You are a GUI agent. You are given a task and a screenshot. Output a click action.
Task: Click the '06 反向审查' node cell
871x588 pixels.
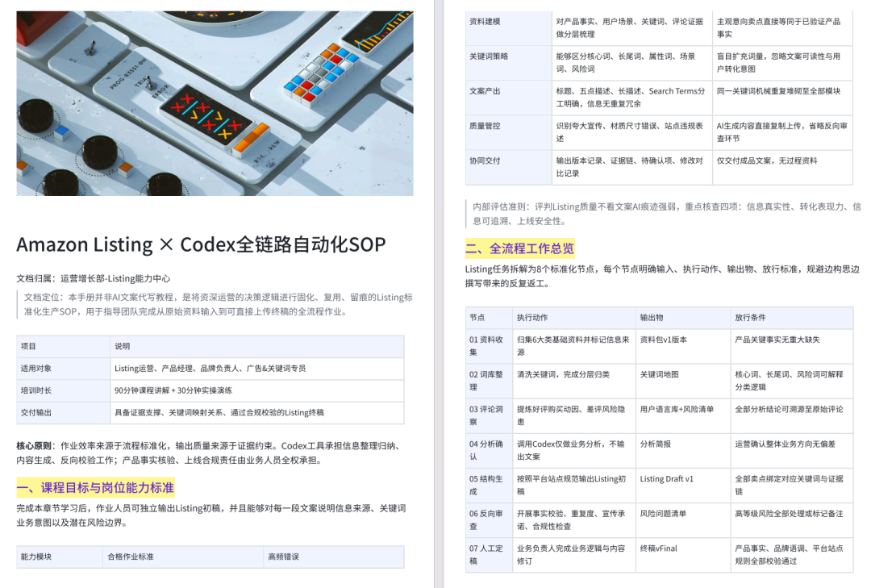[x=489, y=520]
